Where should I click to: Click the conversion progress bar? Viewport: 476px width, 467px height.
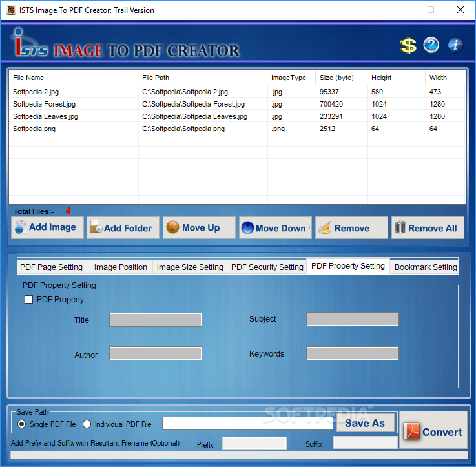coord(239,455)
